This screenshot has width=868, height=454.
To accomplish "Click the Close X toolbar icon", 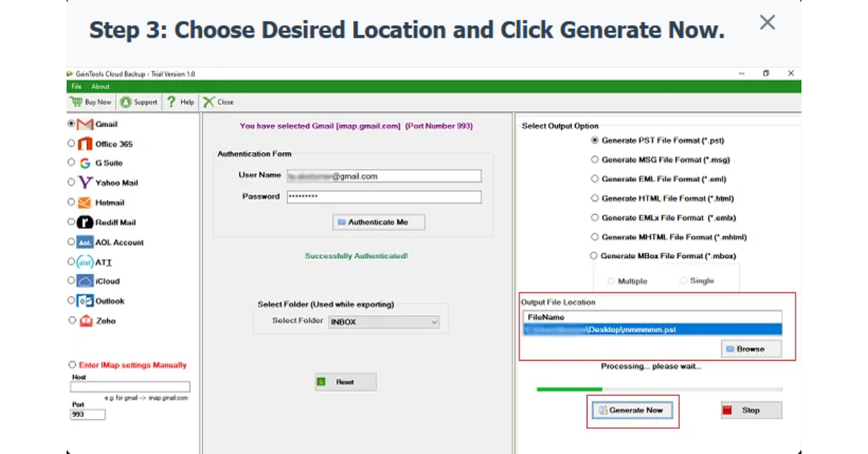I will pyautogui.click(x=209, y=102).
